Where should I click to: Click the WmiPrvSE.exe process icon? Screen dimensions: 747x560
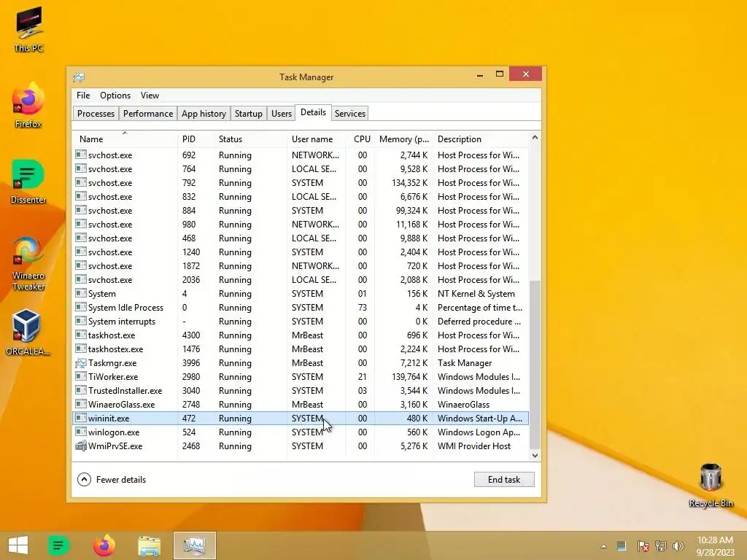click(x=81, y=446)
